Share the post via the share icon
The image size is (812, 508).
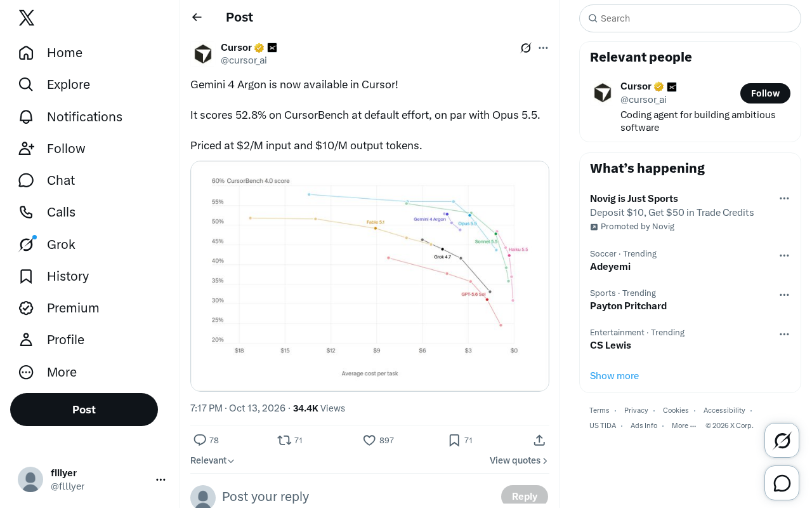coord(539,440)
